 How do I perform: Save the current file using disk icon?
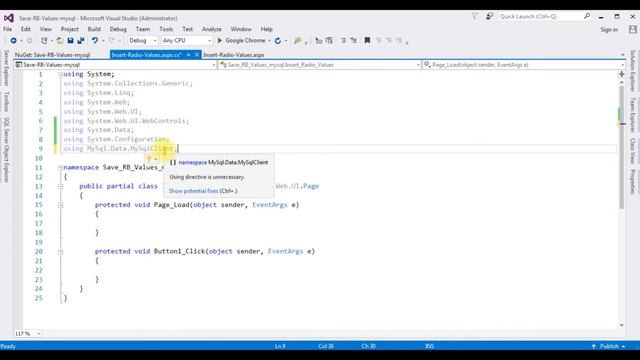tap(70, 40)
